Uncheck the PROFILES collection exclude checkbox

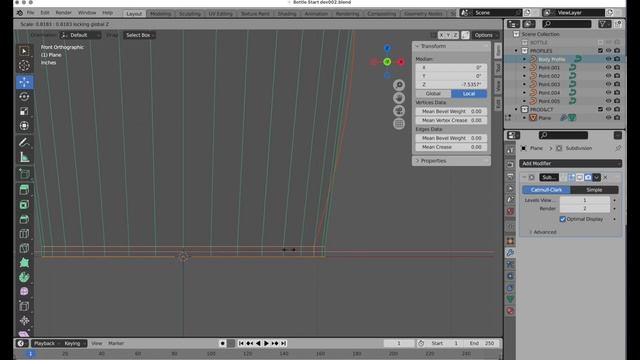click(x=600, y=51)
